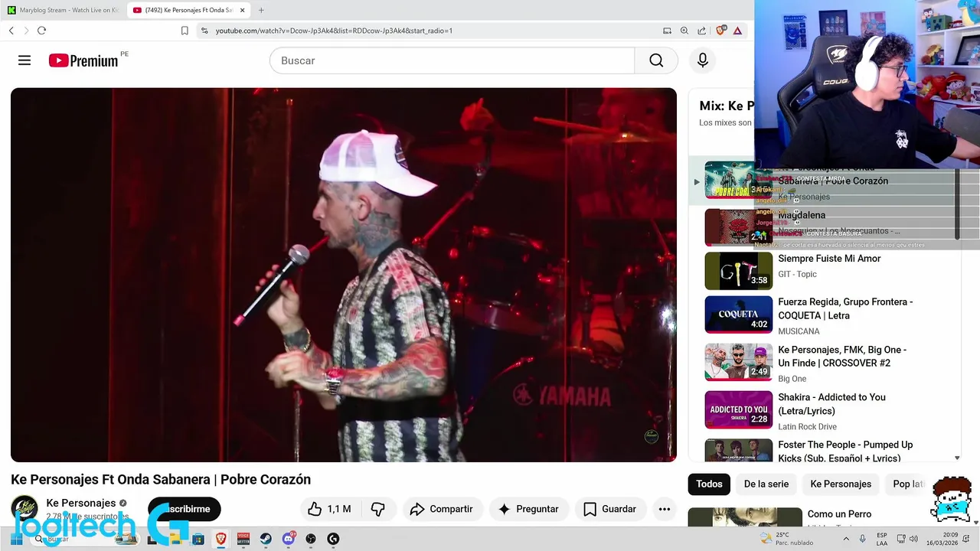
Task: Open the zoom magnifier icon in address bar
Action: (x=684, y=31)
